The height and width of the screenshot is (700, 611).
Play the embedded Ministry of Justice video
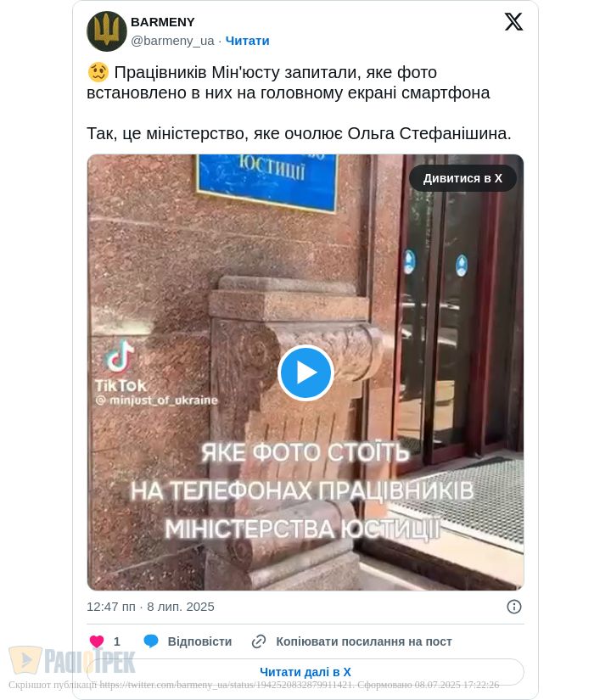click(x=306, y=372)
